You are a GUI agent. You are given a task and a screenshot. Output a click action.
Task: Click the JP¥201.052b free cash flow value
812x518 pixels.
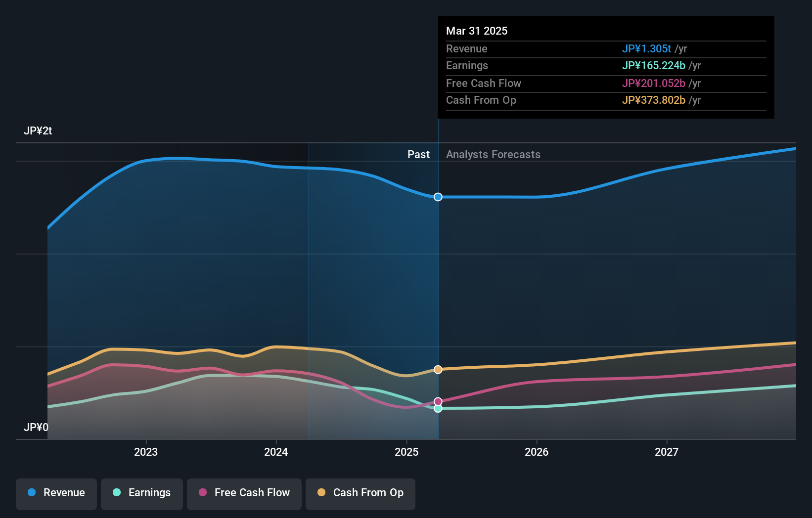click(x=654, y=83)
